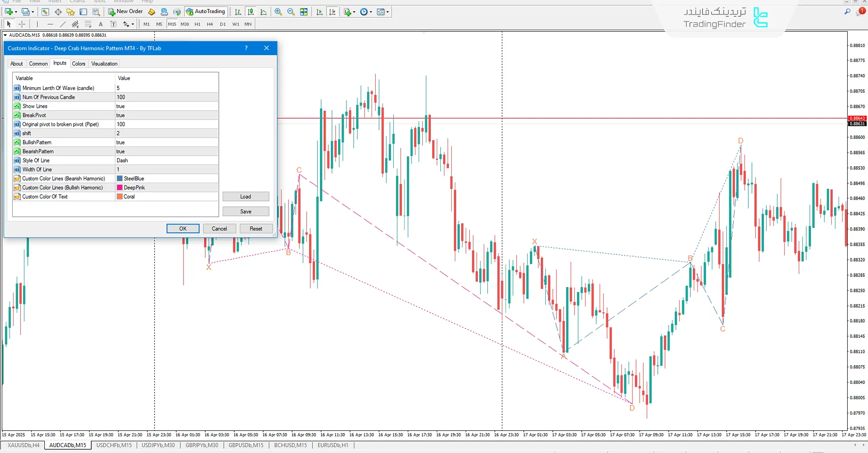Select the Fibonacci retracement tool

[88, 24]
